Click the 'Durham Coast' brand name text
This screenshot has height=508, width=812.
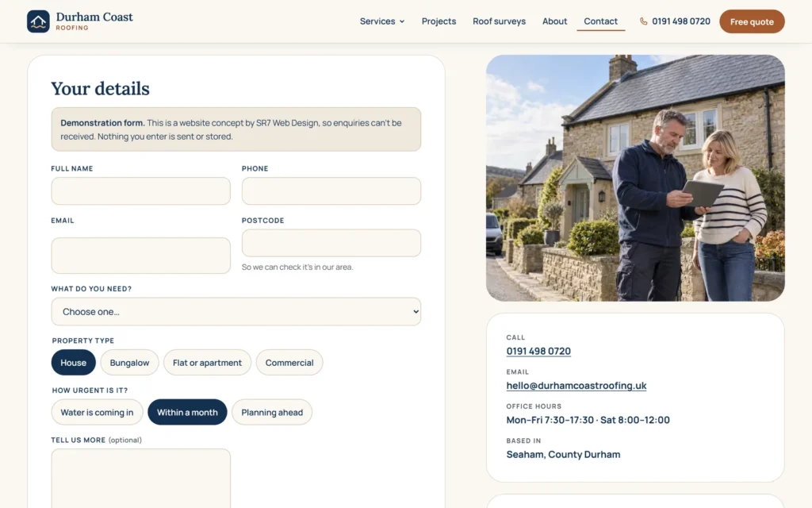coord(94,17)
